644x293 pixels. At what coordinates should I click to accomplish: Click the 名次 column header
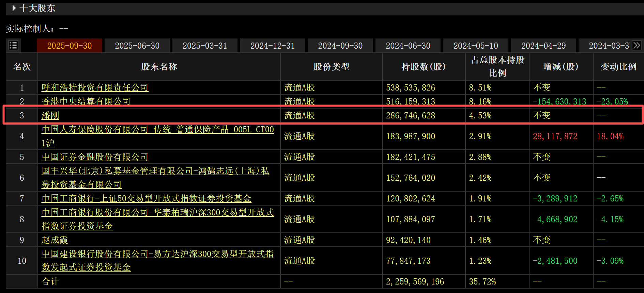point(22,67)
